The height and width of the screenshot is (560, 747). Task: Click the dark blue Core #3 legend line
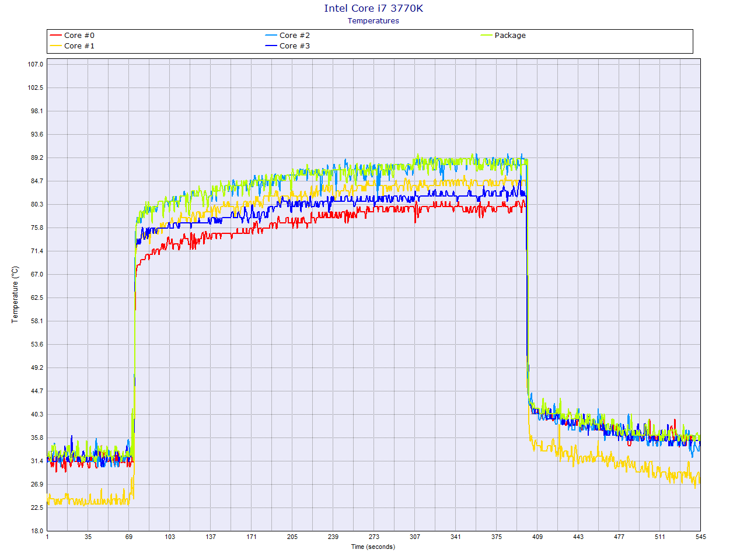[271, 46]
